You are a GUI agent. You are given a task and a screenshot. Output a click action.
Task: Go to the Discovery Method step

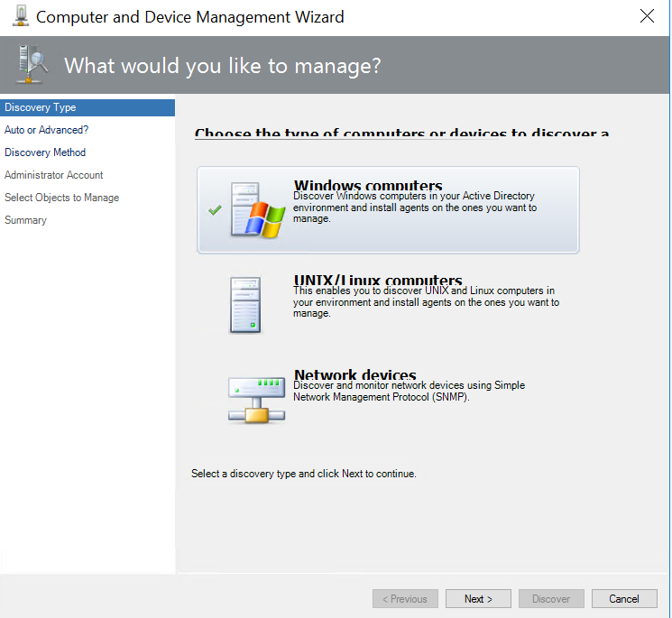tap(45, 152)
